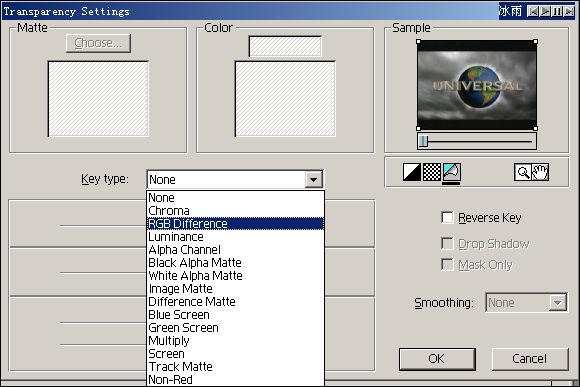Screen dimensions: 580x387
Task: Click the Cancel button
Action: 530,359
